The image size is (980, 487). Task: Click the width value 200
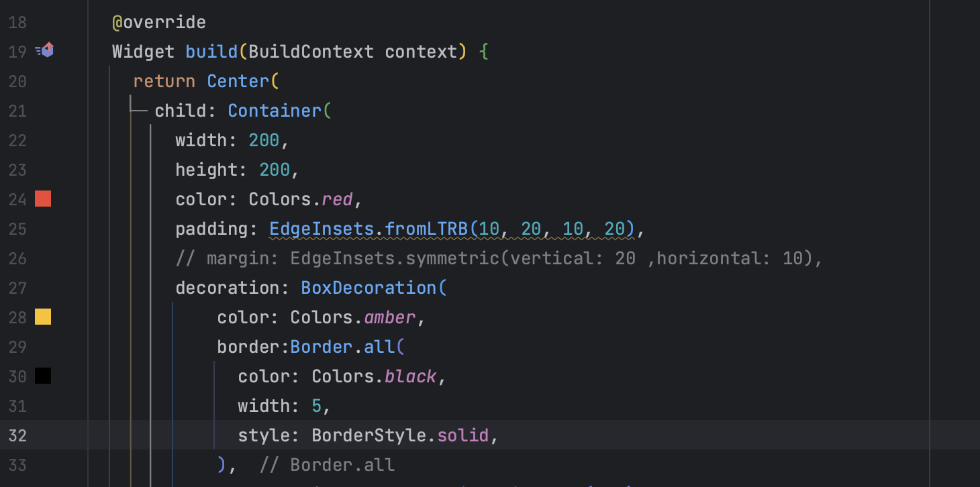(264, 140)
